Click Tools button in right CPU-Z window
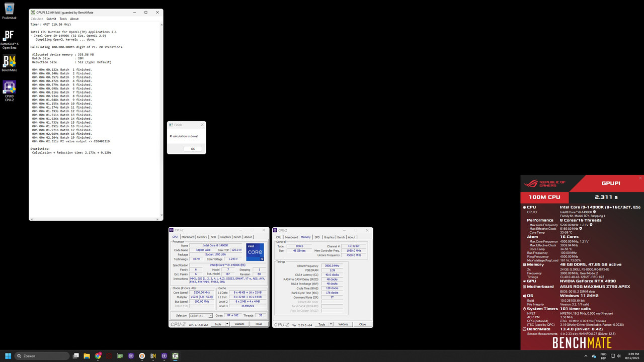 click(322, 324)
